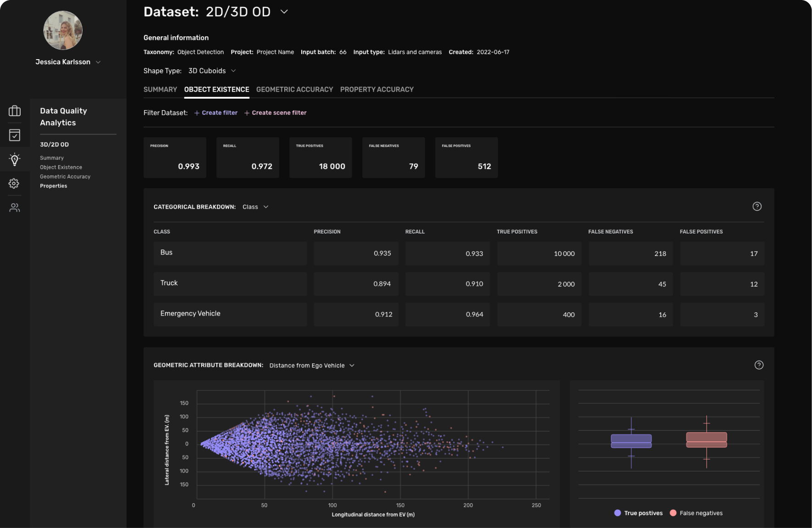Open Summary in the sidebar menu
This screenshot has width=812, height=528.
pos(52,158)
